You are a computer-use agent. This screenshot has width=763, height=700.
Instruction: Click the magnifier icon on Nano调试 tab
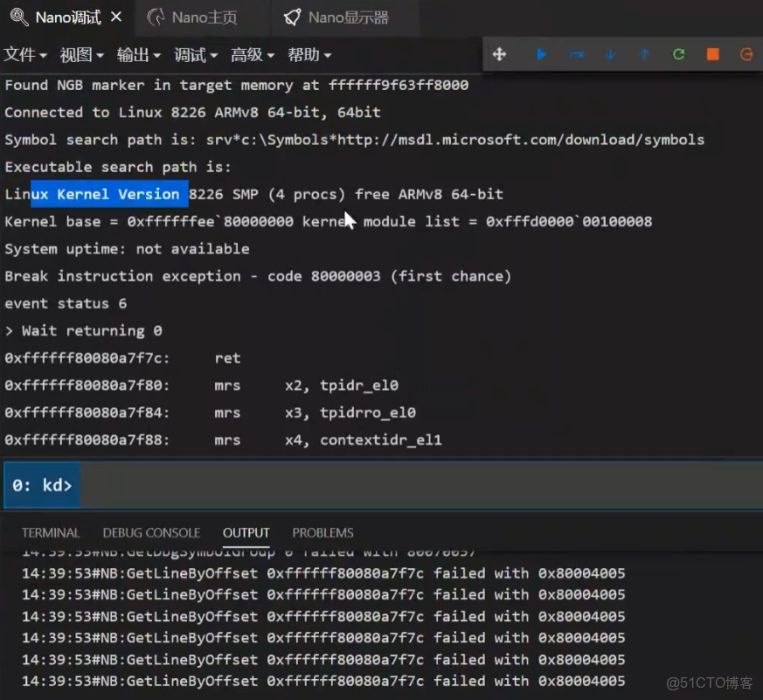click(19, 17)
